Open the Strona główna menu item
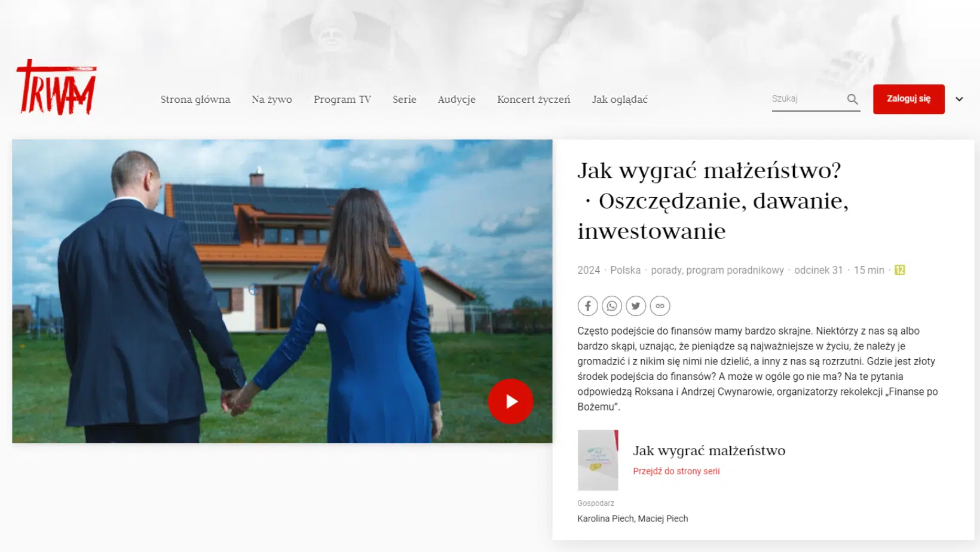 click(195, 99)
